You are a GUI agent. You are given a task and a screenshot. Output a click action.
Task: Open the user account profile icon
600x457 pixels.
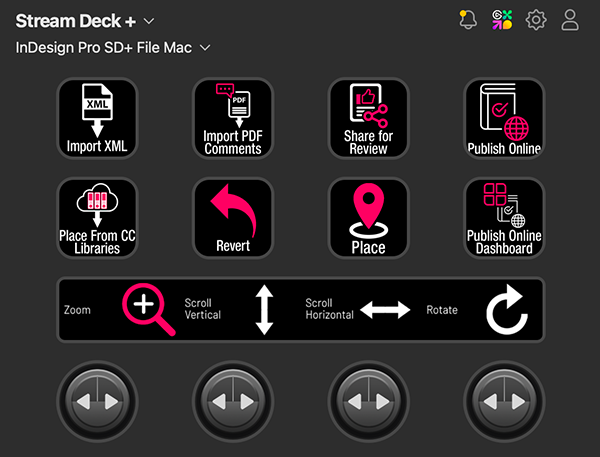(x=570, y=20)
